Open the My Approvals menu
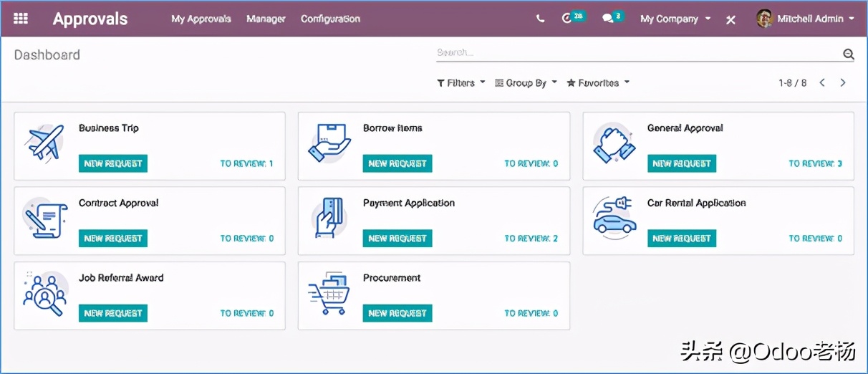868x374 pixels. pyautogui.click(x=201, y=19)
